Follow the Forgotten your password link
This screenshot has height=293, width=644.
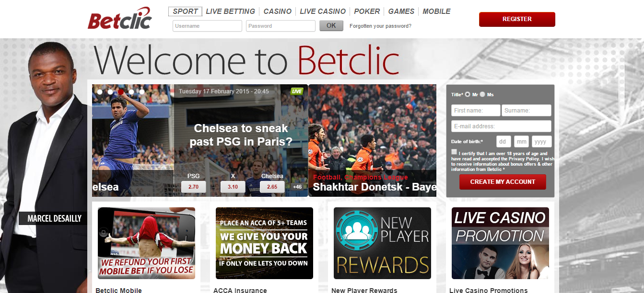[x=380, y=26]
